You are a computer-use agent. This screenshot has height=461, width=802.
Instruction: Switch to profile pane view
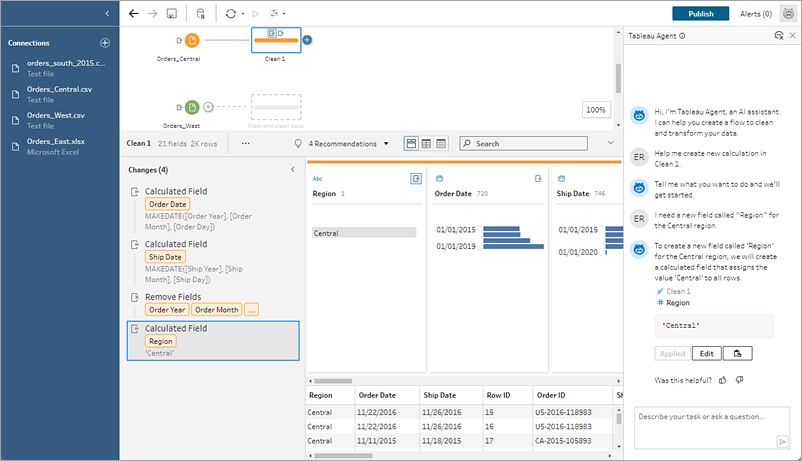coord(411,144)
